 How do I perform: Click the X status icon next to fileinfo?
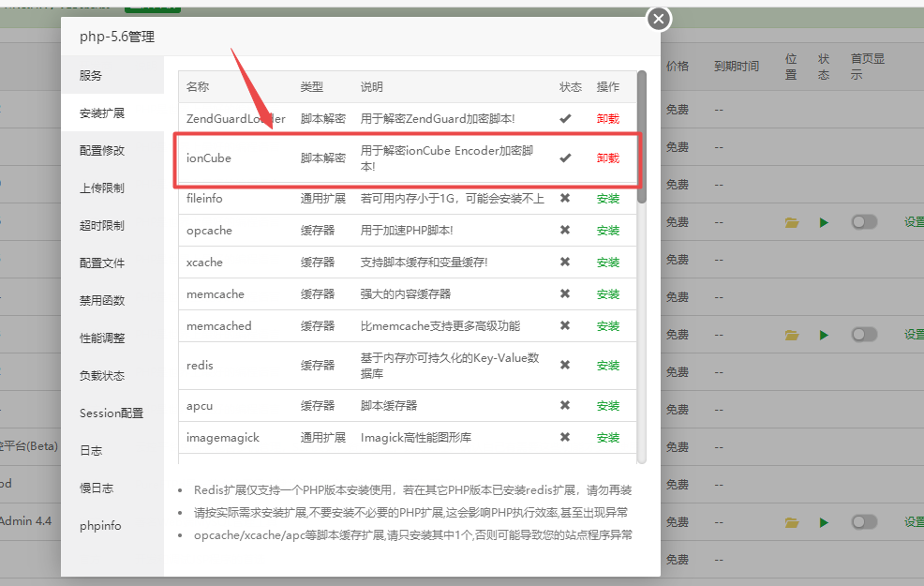[x=566, y=198]
